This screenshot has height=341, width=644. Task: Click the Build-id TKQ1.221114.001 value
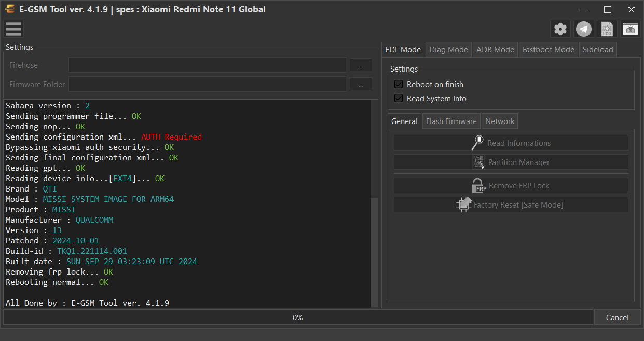click(x=92, y=251)
